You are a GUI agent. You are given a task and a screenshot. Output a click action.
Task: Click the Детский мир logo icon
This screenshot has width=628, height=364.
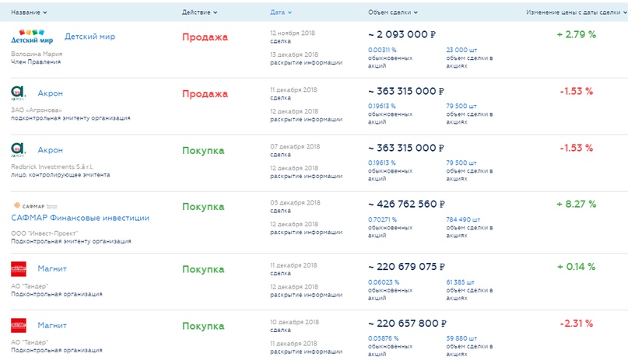[x=32, y=37]
